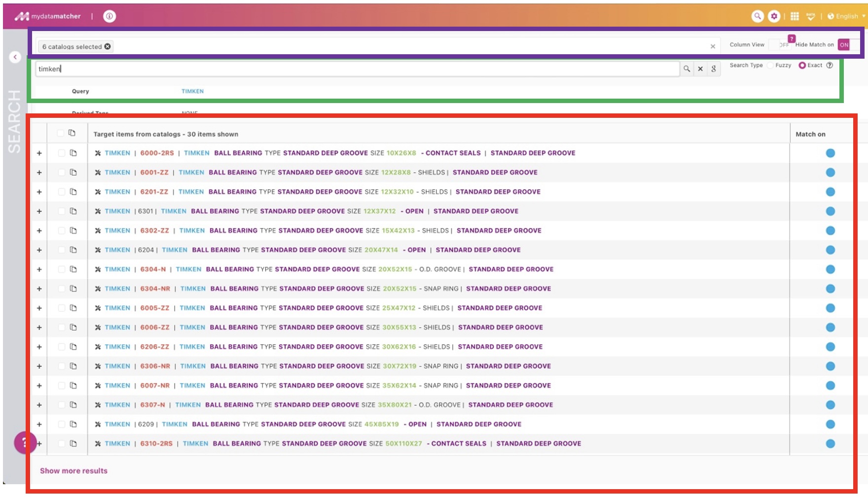Image resolution: width=868 pixels, height=499 pixels.
Task: Click the Match on dot for 6000-2RS
Action: pos(831,153)
